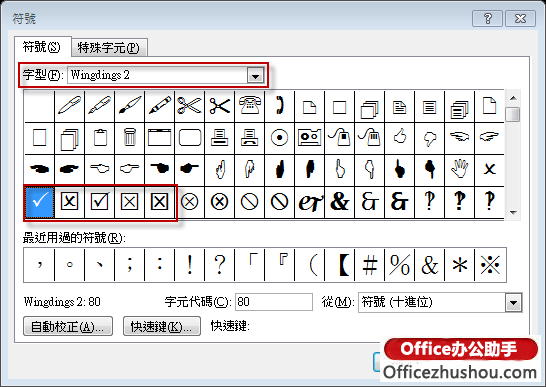Choose the bold prohibition circle symbol

coord(279,202)
